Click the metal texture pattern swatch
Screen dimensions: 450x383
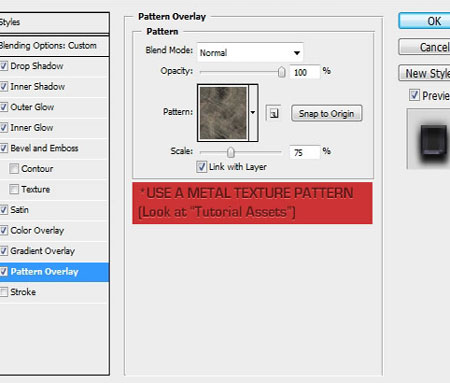point(223,113)
